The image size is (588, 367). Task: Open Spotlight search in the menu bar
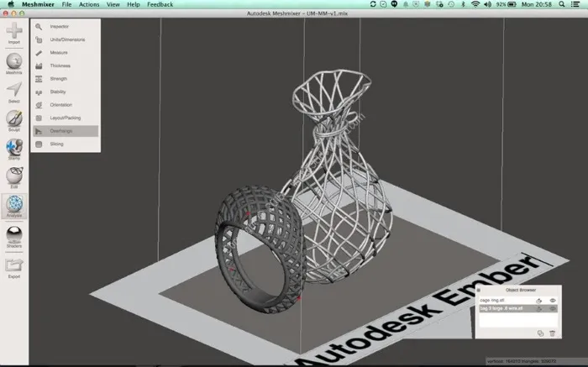(x=562, y=4)
